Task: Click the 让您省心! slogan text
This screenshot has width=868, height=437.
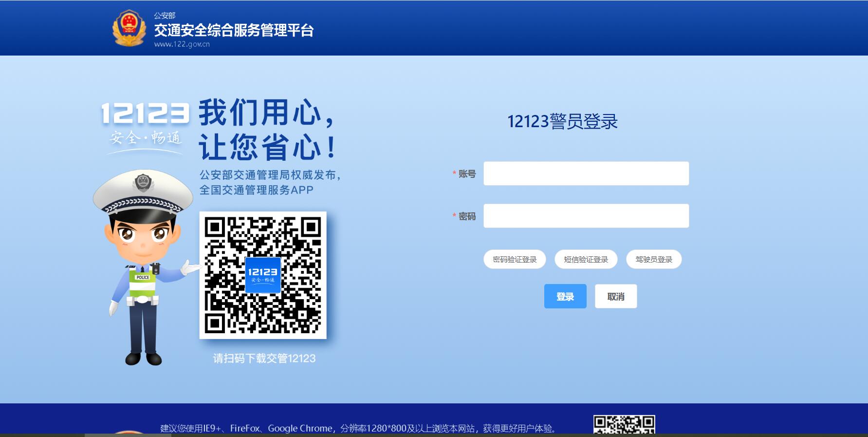Action: pyautogui.click(x=267, y=147)
